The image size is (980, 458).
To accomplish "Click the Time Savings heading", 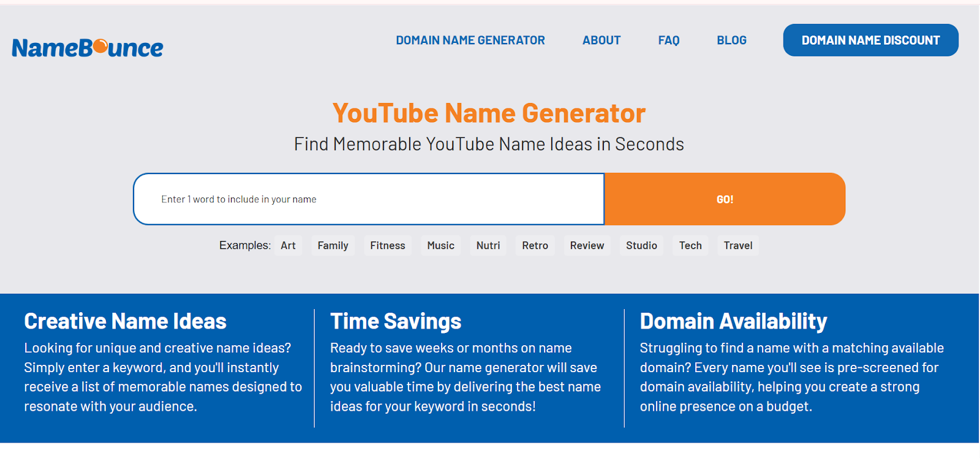I will [x=396, y=321].
